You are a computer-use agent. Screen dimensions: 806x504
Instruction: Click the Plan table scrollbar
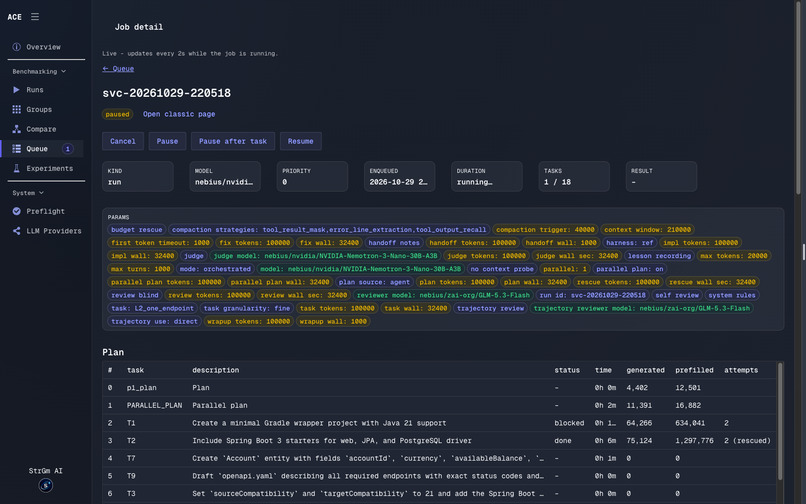click(x=780, y=422)
